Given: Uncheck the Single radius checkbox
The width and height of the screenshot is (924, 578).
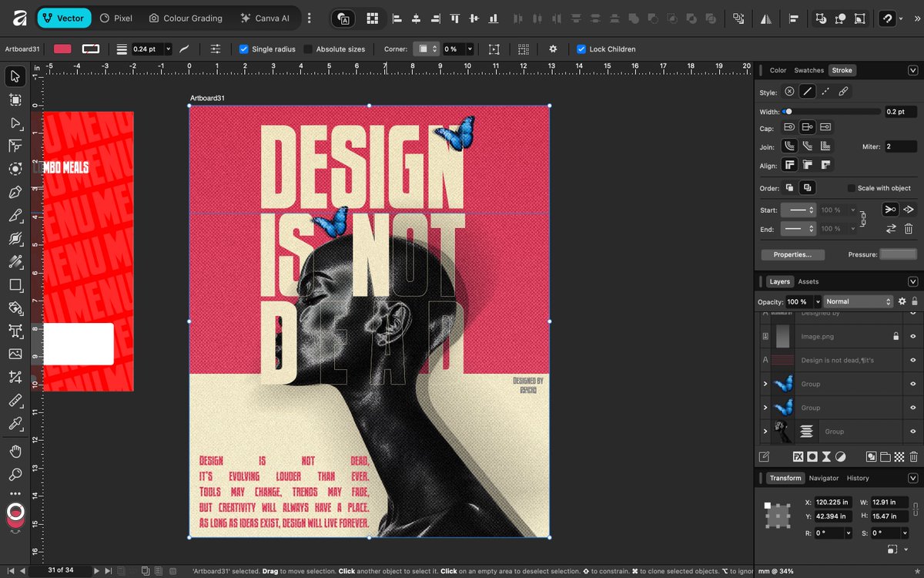Looking at the screenshot, I should (244, 49).
